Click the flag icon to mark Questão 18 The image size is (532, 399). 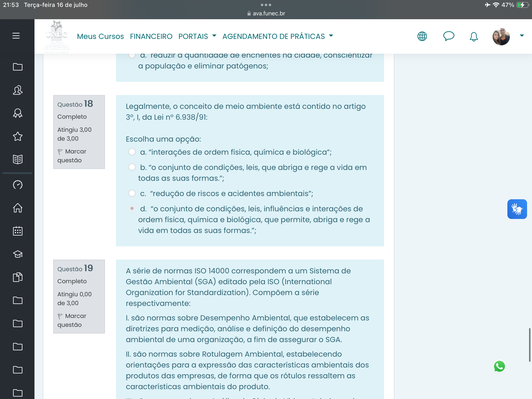click(x=60, y=151)
